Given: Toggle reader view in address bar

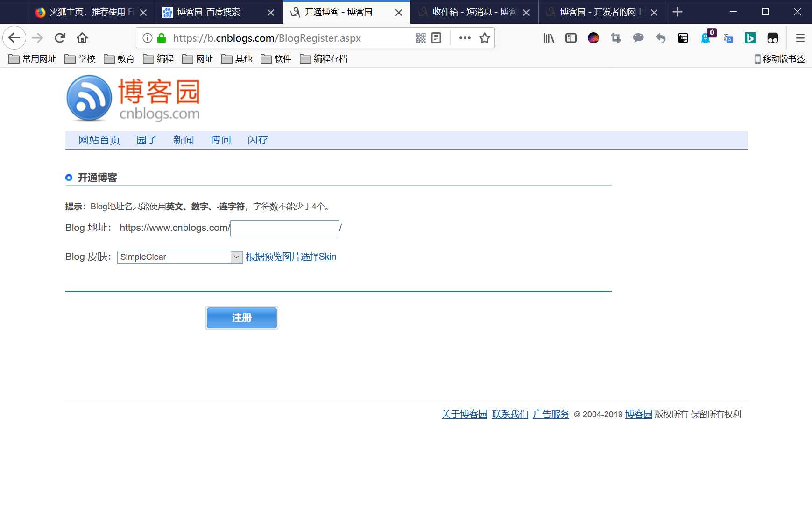Looking at the screenshot, I should (436, 38).
